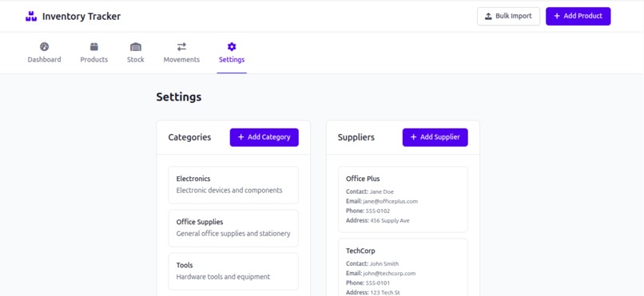Click 'General office supplies and stationery' description
Viewport: 644px width, 296px height.
[x=233, y=234]
